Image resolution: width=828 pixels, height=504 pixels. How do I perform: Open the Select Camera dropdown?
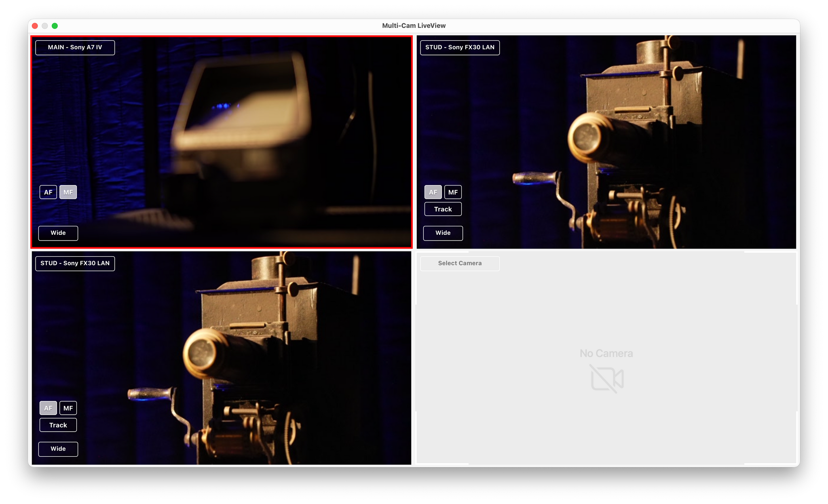tap(460, 263)
